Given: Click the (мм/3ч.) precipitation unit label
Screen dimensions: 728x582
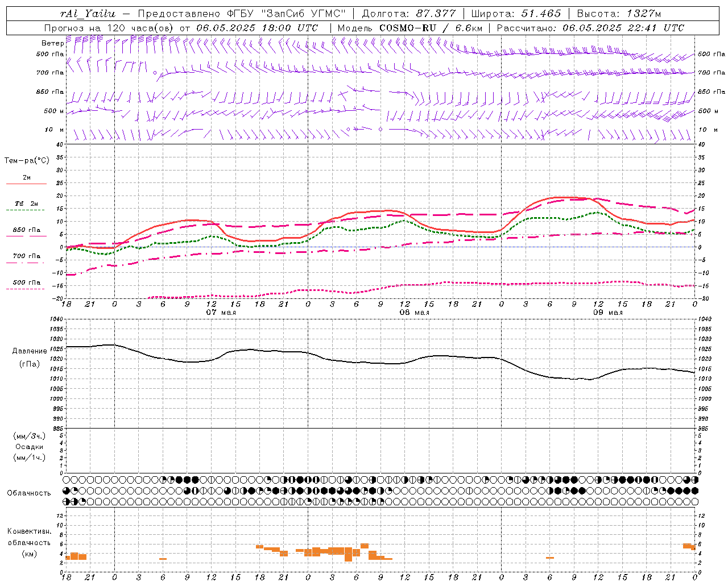Looking at the screenshot, I should tap(30, 436).
